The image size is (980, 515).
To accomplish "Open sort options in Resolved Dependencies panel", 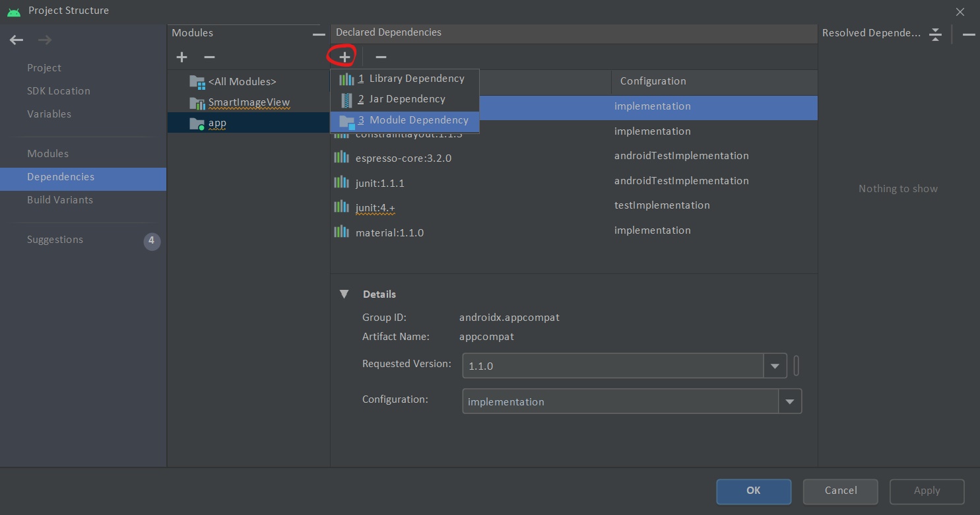I will point(935,34).
